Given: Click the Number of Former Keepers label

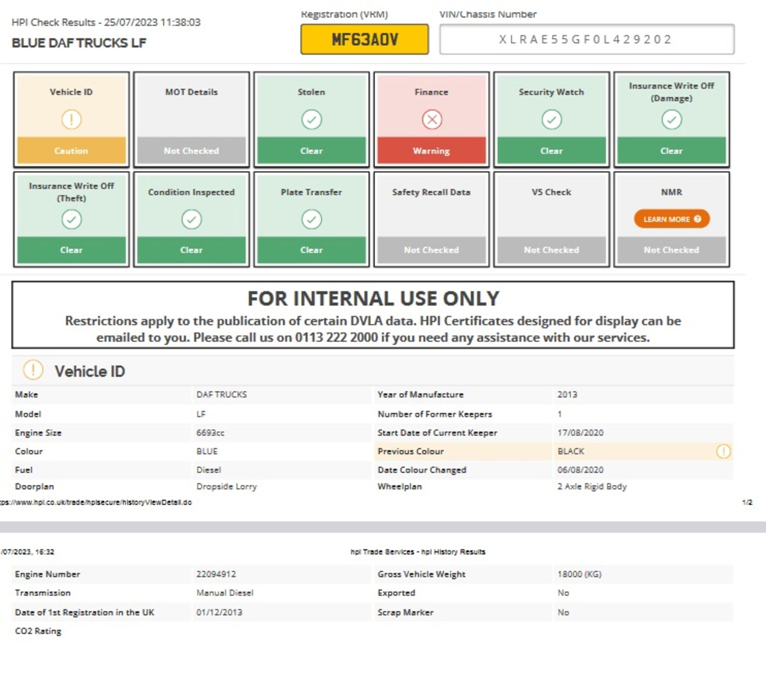Looking at the screenshot, I should [435, 414].
